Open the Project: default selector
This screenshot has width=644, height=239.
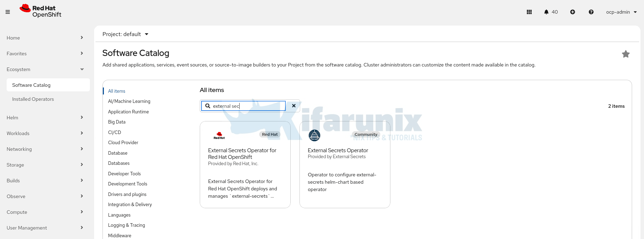point(126,34)
